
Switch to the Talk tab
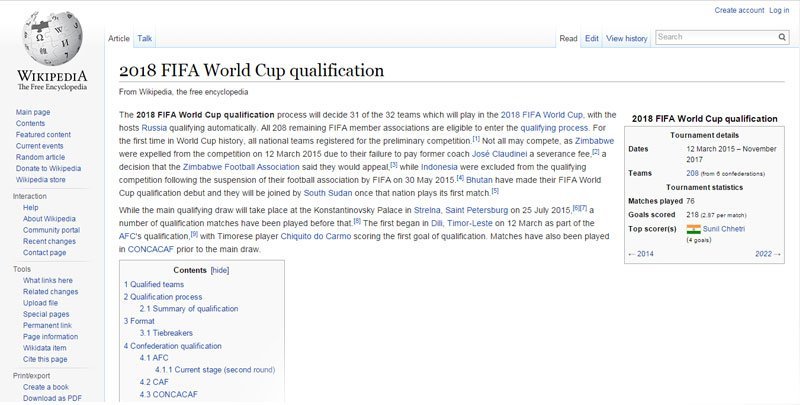[145, 38]
